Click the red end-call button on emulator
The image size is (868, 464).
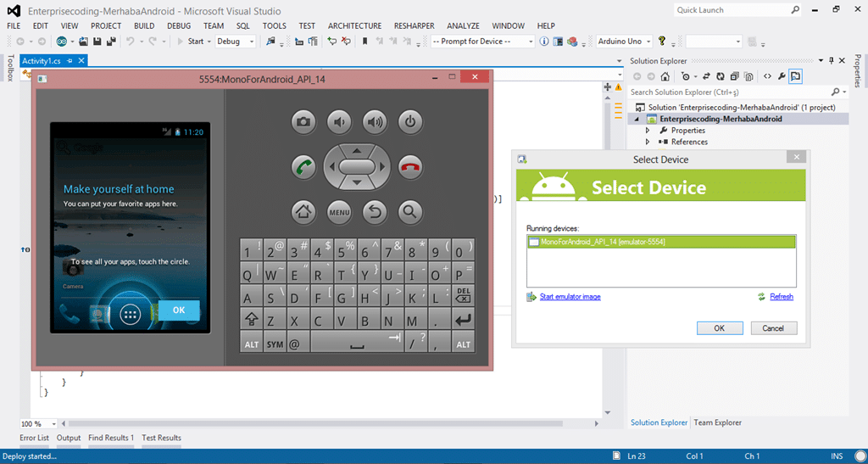coord(410,166)
